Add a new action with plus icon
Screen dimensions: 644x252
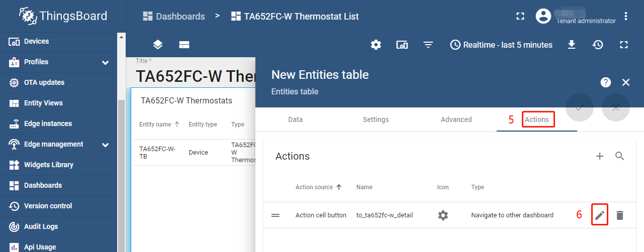pyautogui.click(x=600, y=156)
